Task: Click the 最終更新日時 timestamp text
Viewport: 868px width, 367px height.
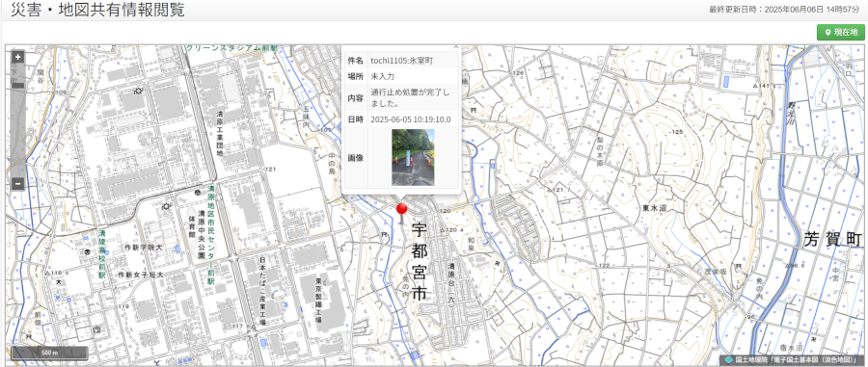Action: [x=787, y=10]
